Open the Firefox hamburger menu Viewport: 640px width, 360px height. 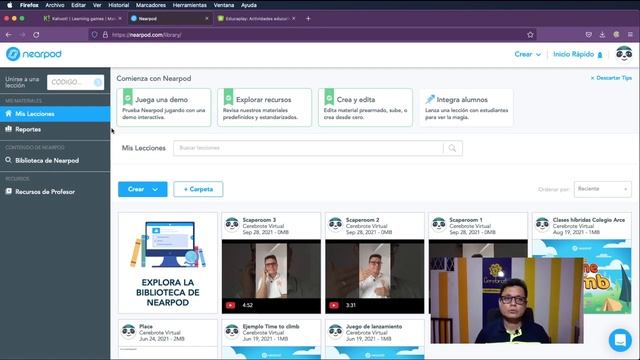coord(630,35)
